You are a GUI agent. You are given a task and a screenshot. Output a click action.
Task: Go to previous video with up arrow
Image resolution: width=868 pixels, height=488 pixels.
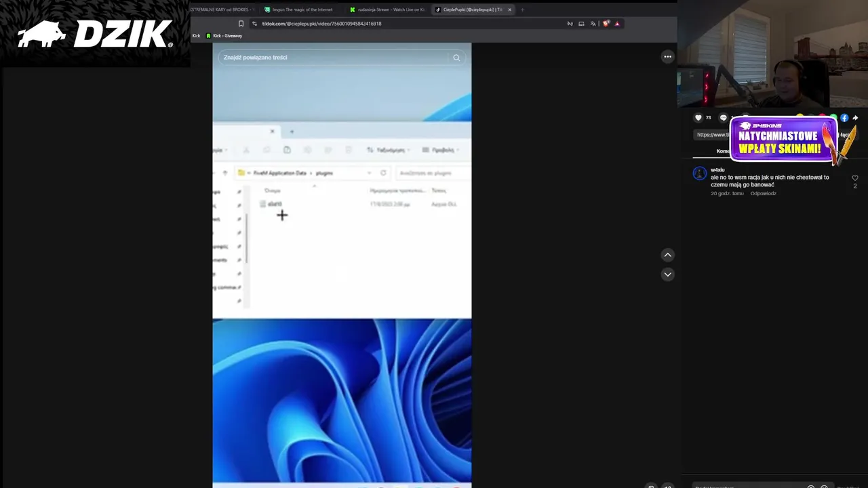click(667, 255)
